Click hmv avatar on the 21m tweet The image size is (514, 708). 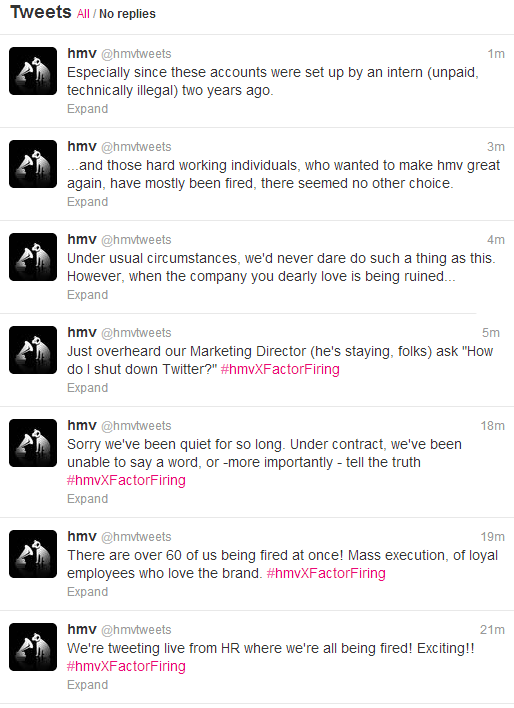click(x=33, y=647)
